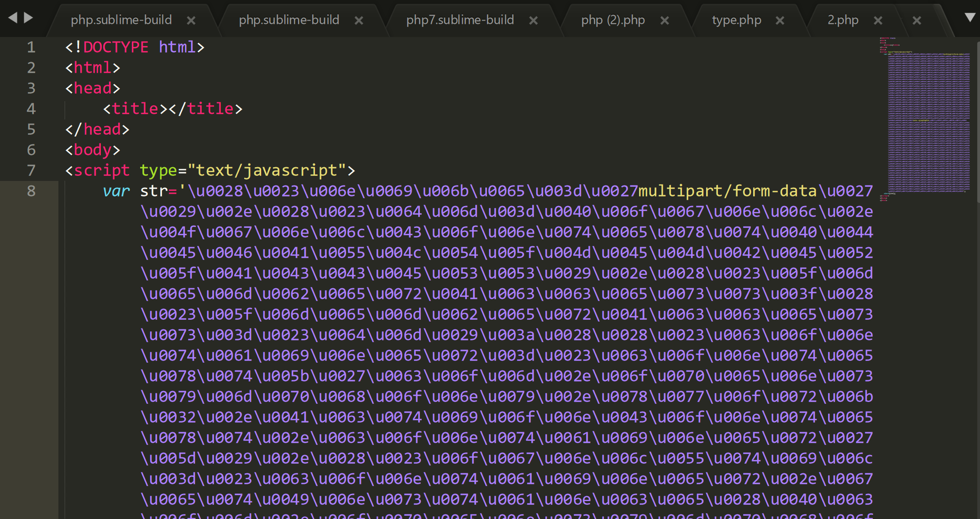Click the var keyword on line 8
980x519 pixels.
116,191
